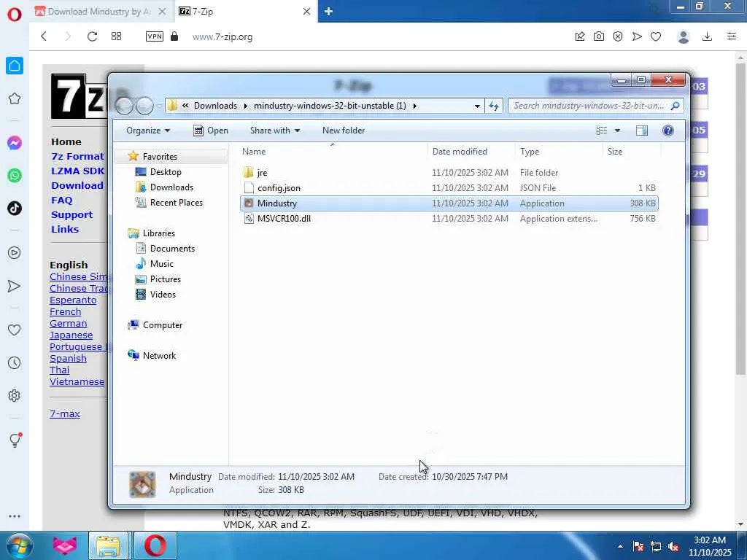Open sidebar three-dots more options
The image size is (747, 560).
15,516
